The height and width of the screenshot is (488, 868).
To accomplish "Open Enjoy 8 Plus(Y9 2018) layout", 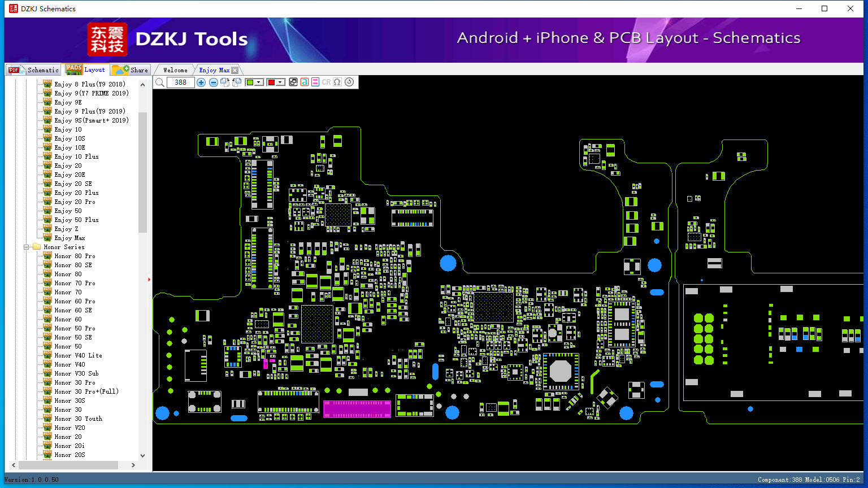I will coord(90,84).
